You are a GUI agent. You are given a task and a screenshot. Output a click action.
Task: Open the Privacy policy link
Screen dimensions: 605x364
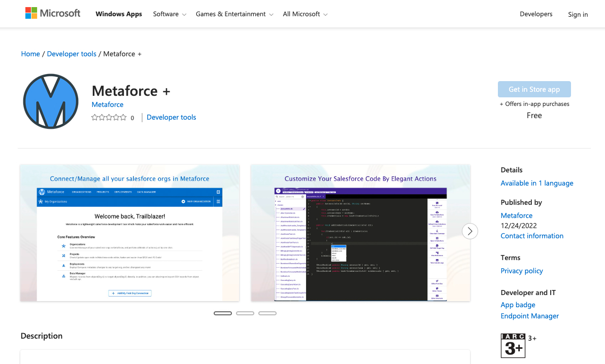tap(522, 271)
